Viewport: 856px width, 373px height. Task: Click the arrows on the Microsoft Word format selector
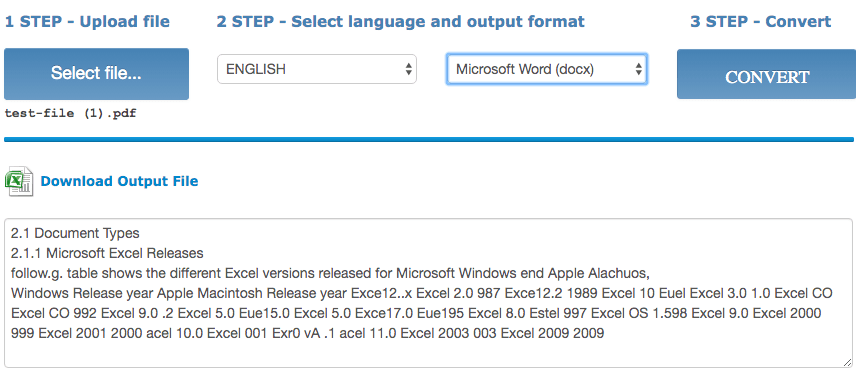coord(638,69)
